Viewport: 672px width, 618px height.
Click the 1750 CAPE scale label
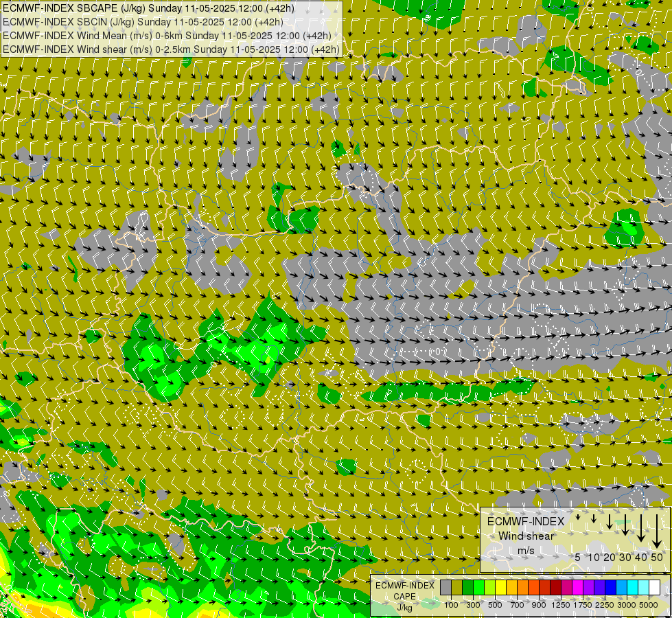click(x=583, y=605)
